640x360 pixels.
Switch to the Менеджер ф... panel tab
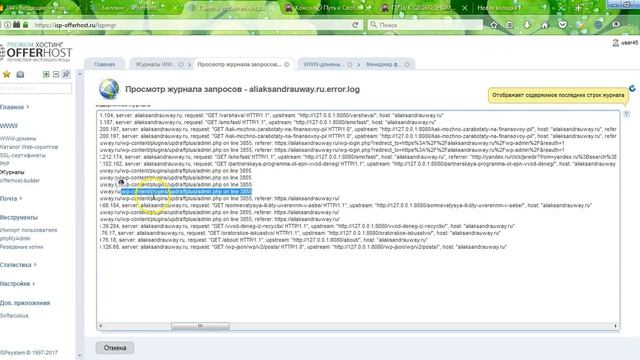382,64
